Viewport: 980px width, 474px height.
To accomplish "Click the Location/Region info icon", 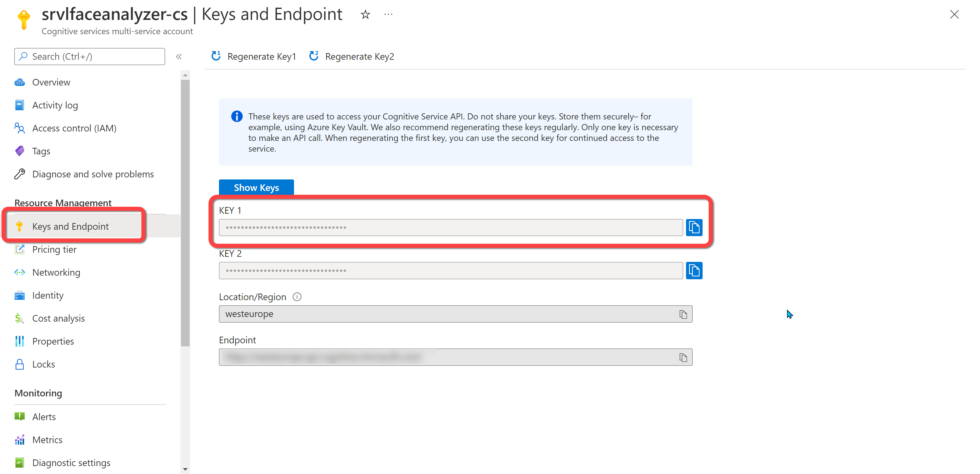I will tap(297, 297).
